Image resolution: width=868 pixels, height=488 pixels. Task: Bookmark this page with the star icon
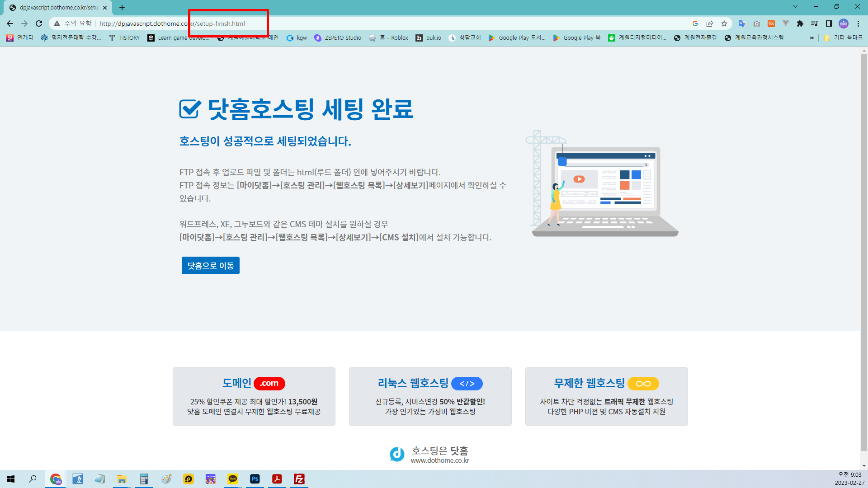[x=724, y=23]
